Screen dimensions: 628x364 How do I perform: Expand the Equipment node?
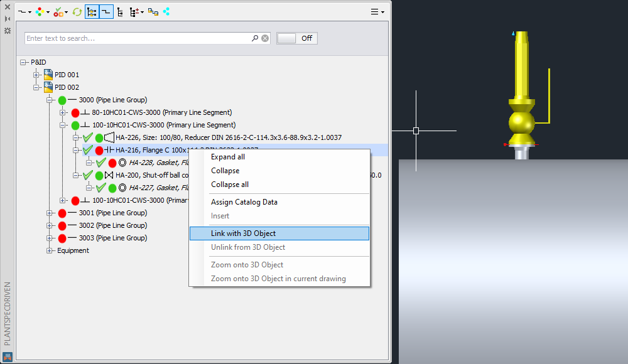pyautogui.click(x=49, y=250)
